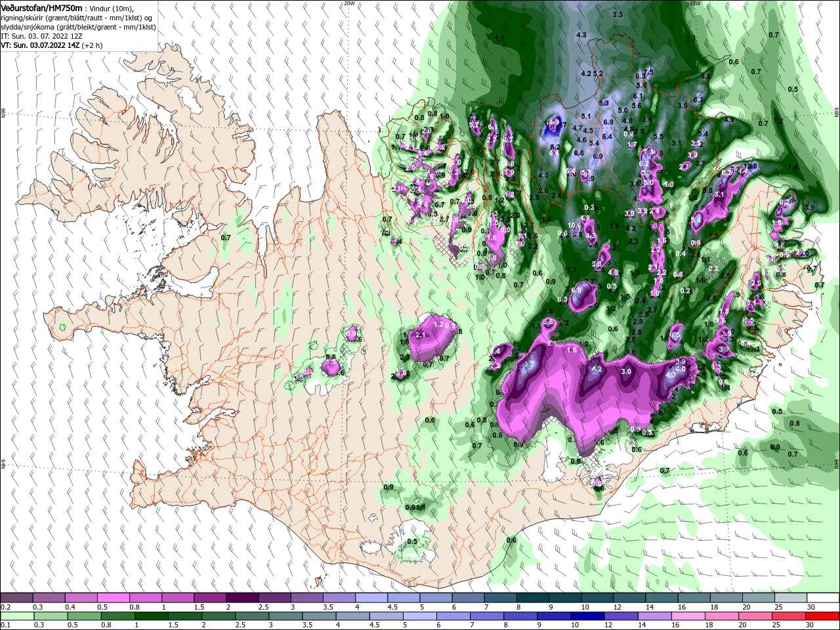Select the dark teal swatch labeled 8 in upper row

pyautogui.click(x=533, y=598)
